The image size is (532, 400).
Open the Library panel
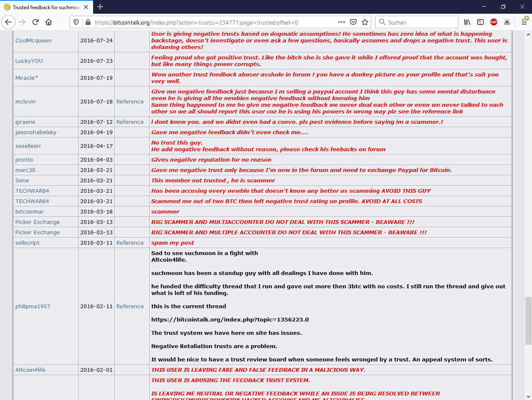click(x=467, y=22)
